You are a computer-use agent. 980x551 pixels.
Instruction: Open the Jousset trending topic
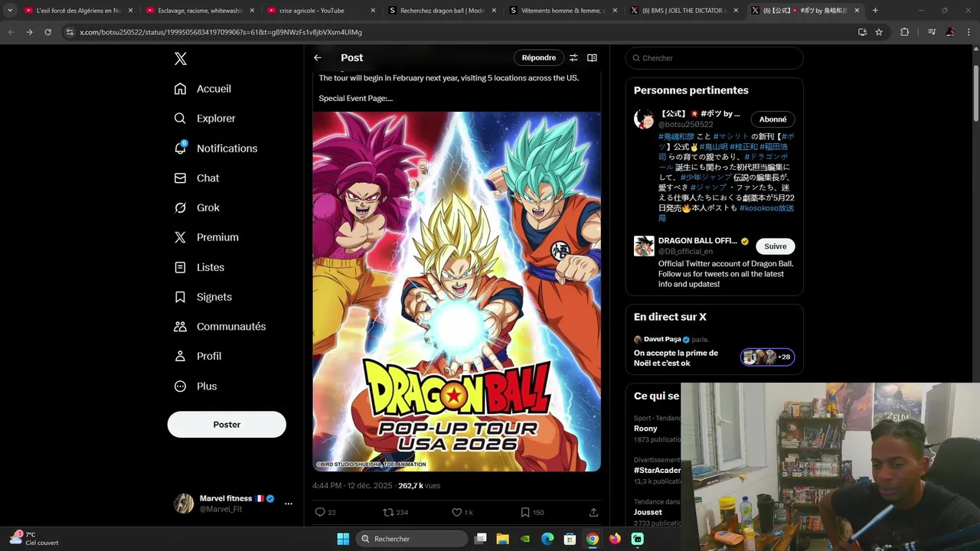(x=648, y=512)
